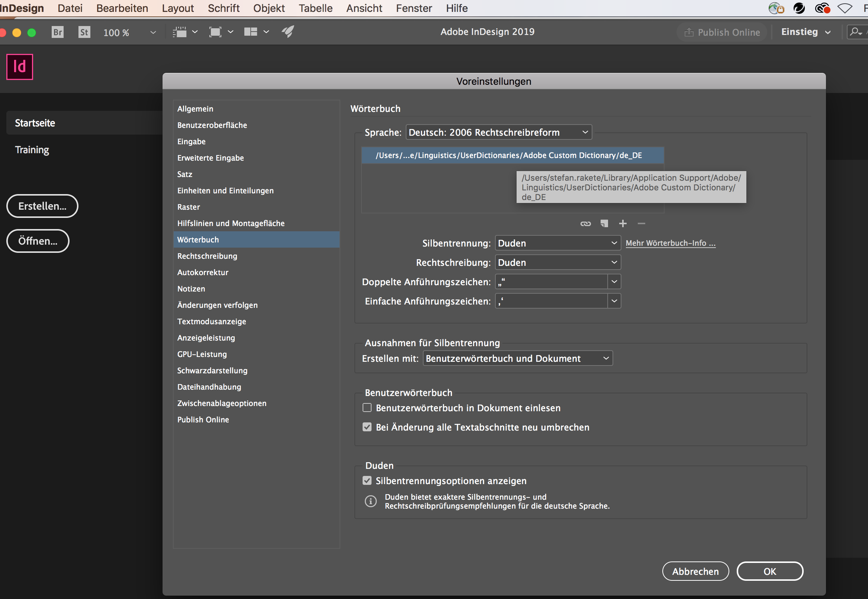The height and width of the screenshot is (599, 868).
Task: Click the screen mode icon in toolbar
Action: pyautogui.click(x=215, y=32)
